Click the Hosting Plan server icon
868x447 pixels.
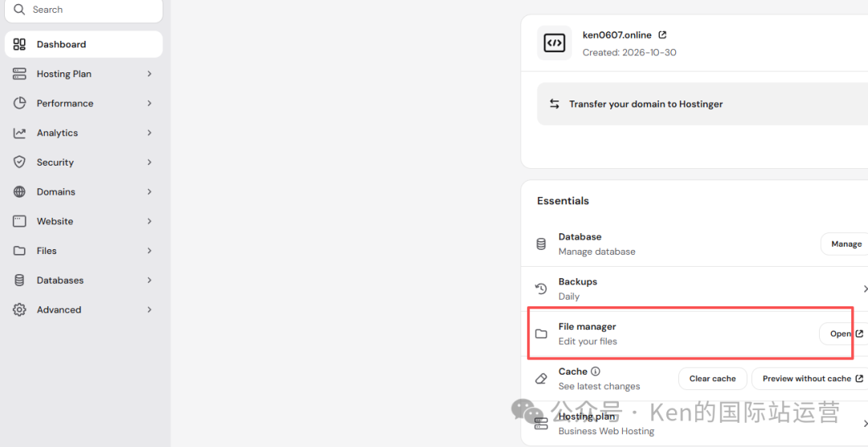[19, 74]
